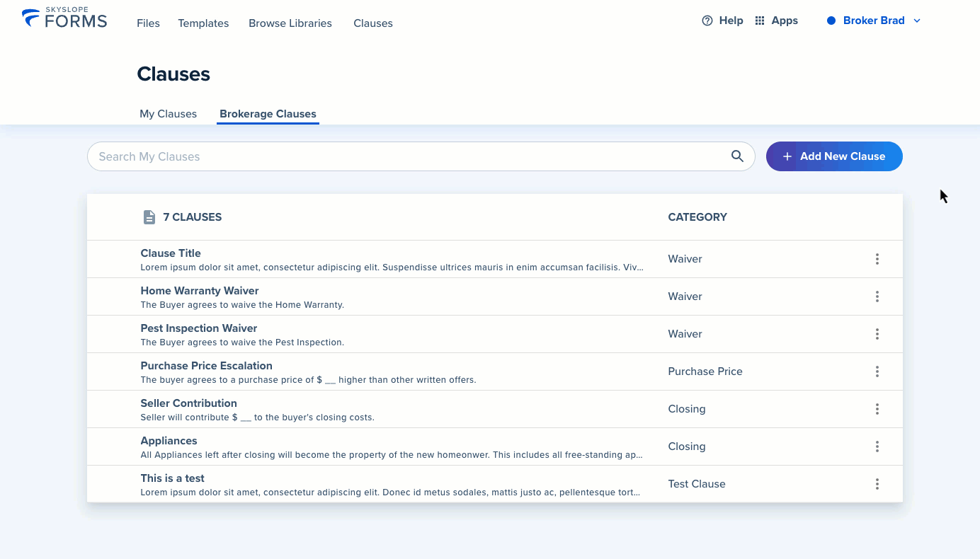Viewport: 980px width, 559px height.
Task: Click the search magnifier icon
Action: click(737, 156)
